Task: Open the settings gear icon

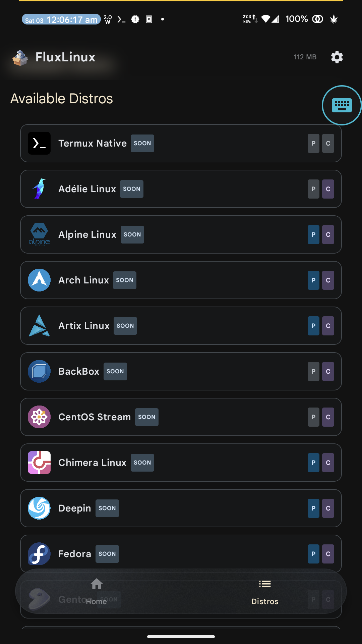Action: tap(337, 57)
